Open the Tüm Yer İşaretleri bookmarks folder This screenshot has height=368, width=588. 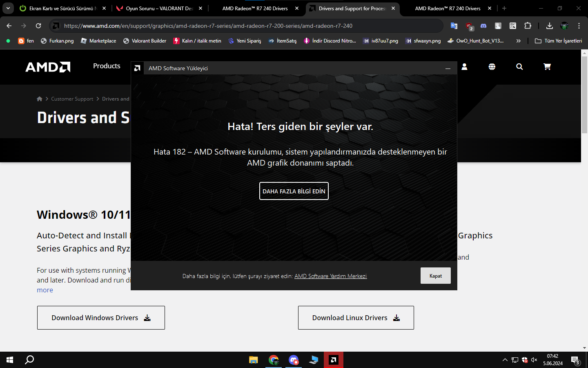click(559, 41)
